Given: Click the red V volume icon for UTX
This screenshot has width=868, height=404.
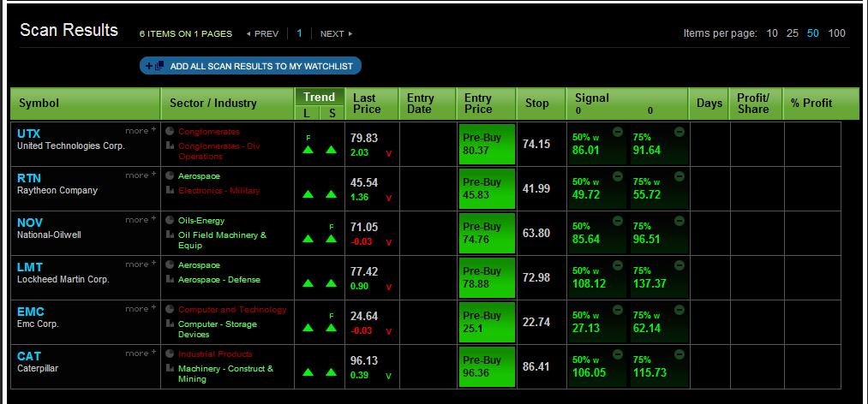Looking at the screenshot, I should click(x=389, y=153).
